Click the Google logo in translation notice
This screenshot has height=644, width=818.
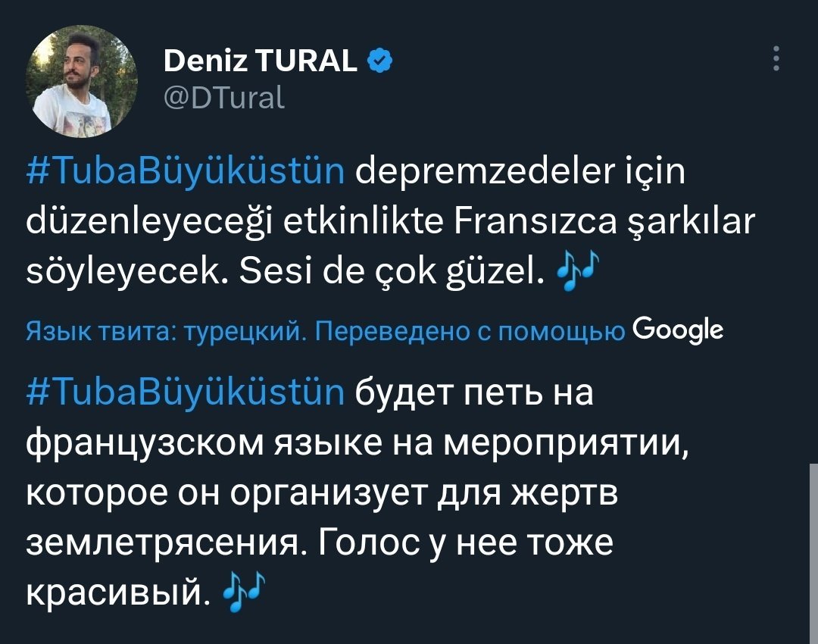tap(677, 330)
